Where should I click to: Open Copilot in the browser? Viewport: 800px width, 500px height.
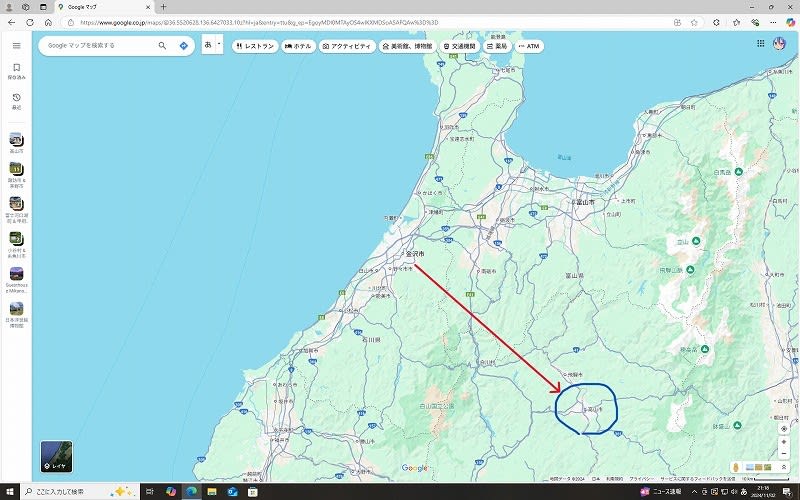[x=790, y=22]
